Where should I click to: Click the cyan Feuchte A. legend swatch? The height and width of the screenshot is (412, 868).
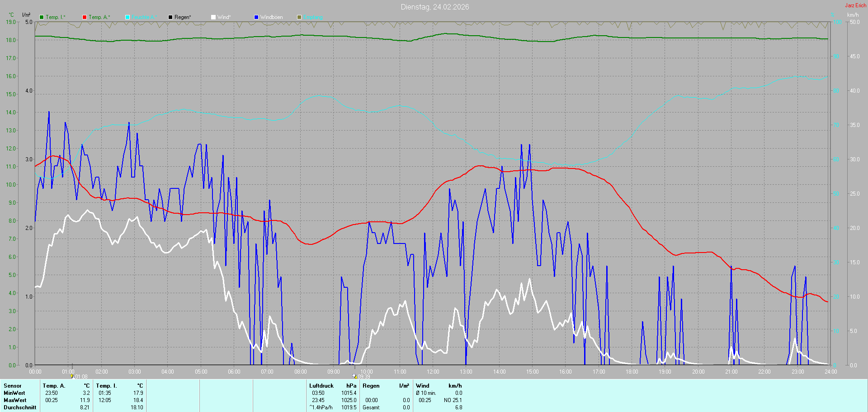coord(127,17)
